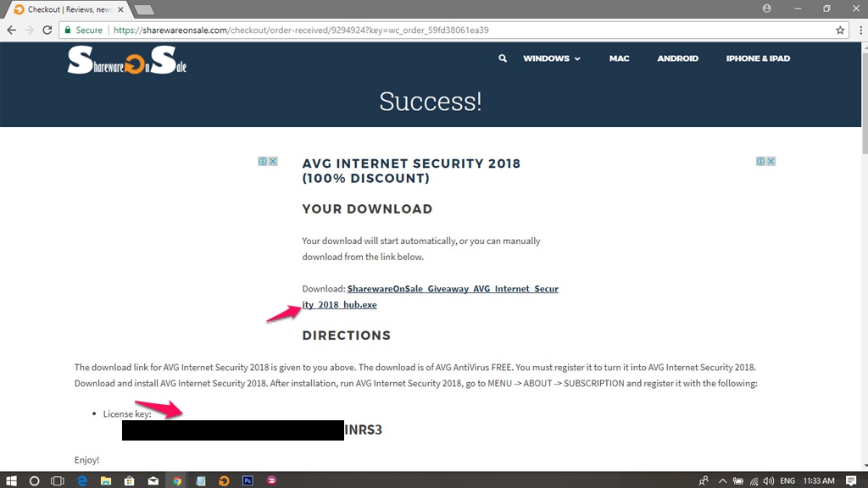
Task: Open the Photoshop icon in the taskbar
Action: (x=248, y=480)
